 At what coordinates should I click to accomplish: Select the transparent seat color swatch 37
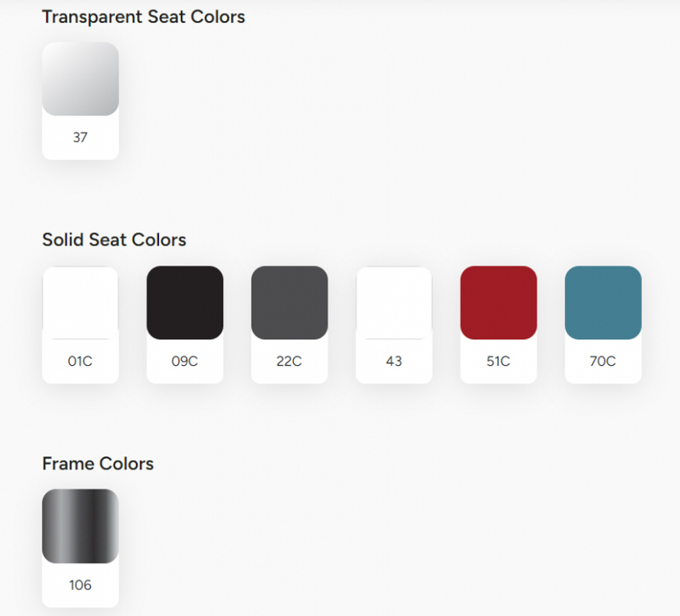(x=80, y=79)
